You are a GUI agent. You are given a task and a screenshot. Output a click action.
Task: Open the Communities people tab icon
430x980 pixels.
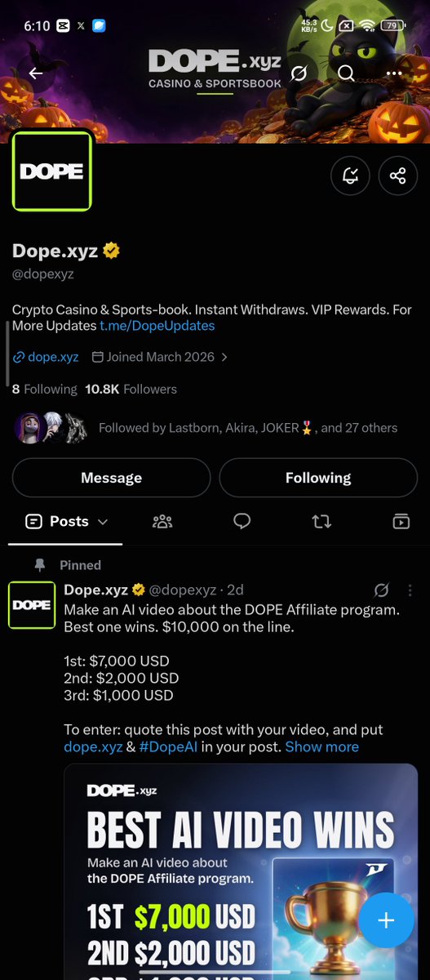click(x=162, y=521)
